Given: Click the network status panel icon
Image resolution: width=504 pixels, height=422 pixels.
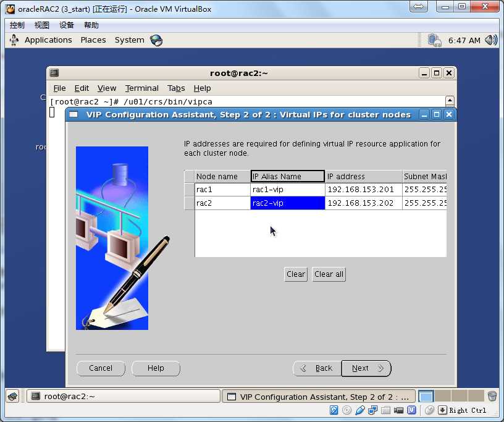Looking at the screenshot, I should pyautogui.click(x=435, y=40).
